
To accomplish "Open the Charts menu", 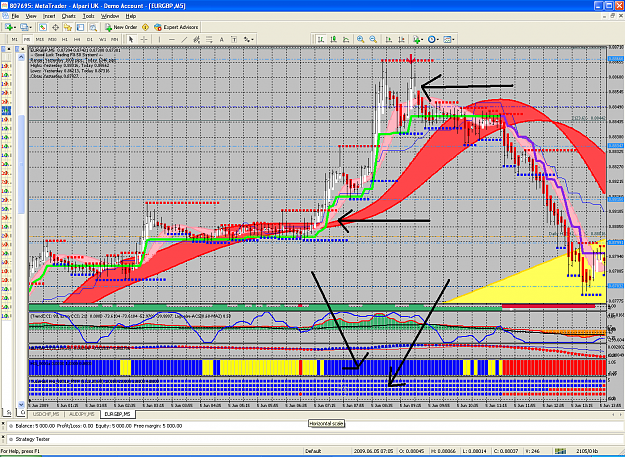I will coord(69,16).
